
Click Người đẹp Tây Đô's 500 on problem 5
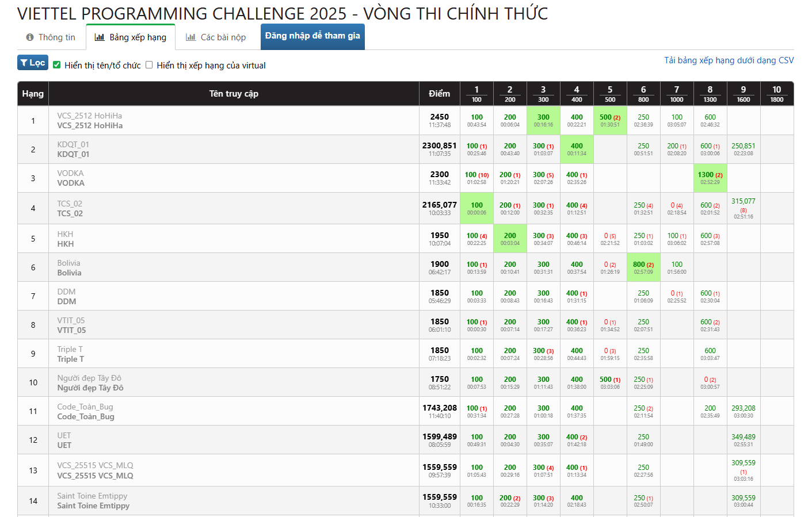click(610, 382)
